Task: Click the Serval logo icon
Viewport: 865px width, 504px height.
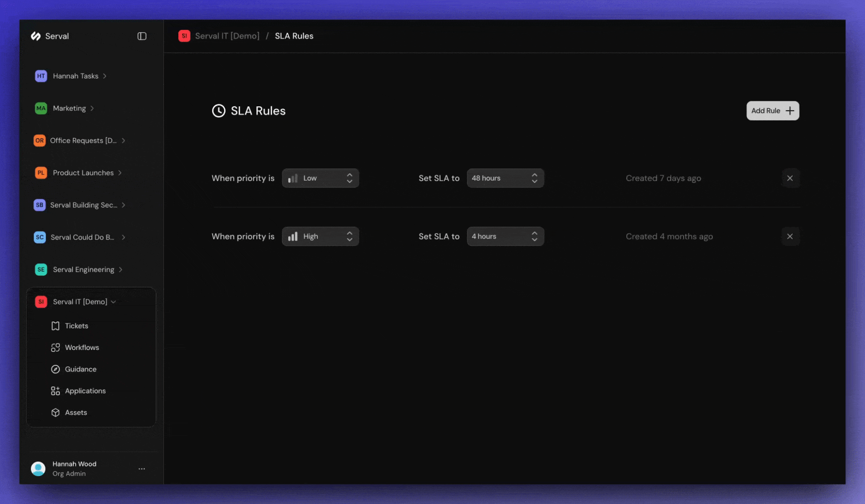Action: [x=36, y=36]
